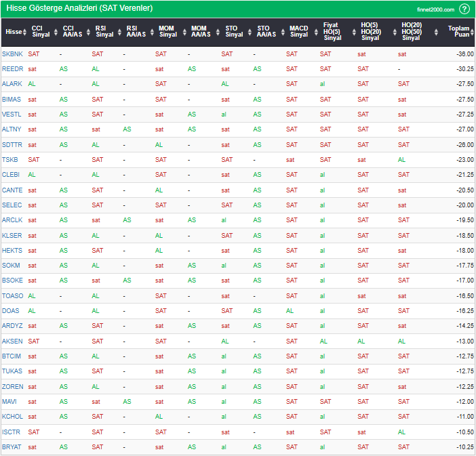Open the TOASO stock link

tap(12, 296)
